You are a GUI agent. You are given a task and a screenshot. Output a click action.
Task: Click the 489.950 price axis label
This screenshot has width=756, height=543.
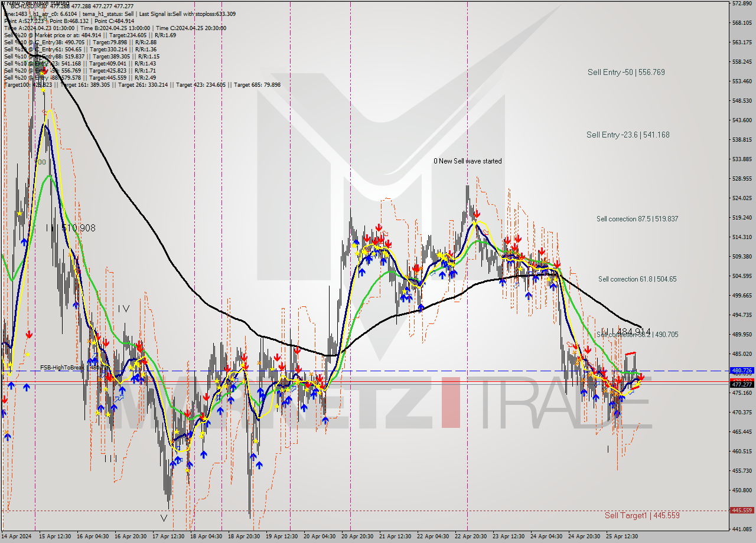click(742, 334)
